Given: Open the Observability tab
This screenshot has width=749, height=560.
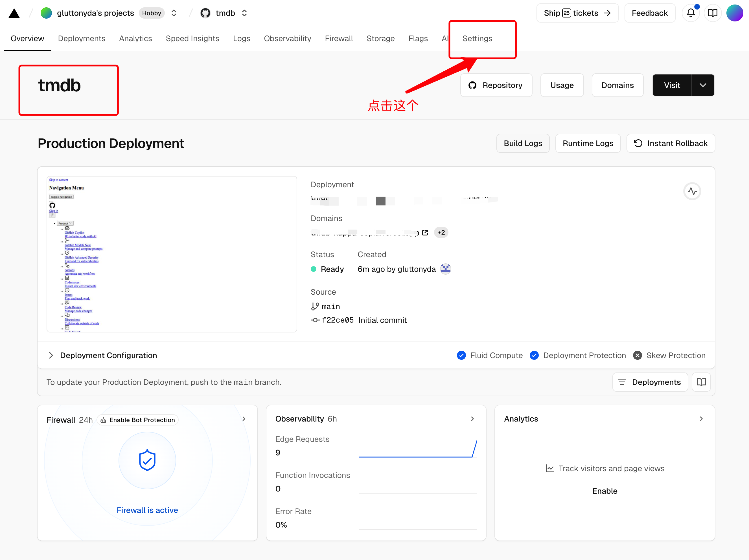Looking at the screenshot, I should click(x=288, y=39).
